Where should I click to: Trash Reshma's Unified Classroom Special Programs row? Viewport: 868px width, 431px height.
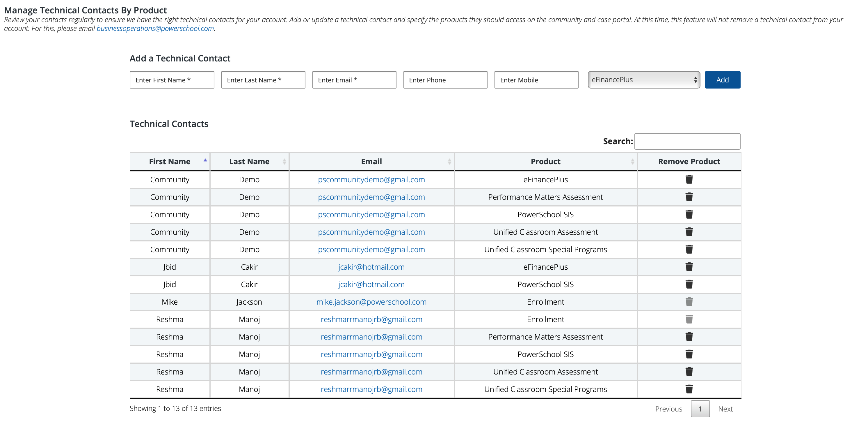689,389
